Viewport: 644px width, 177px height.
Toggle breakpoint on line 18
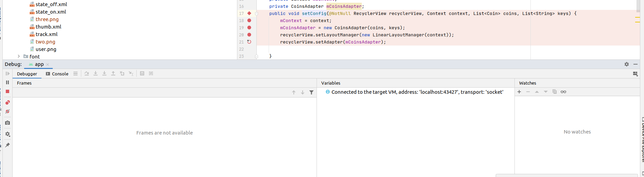coord(249,20)
